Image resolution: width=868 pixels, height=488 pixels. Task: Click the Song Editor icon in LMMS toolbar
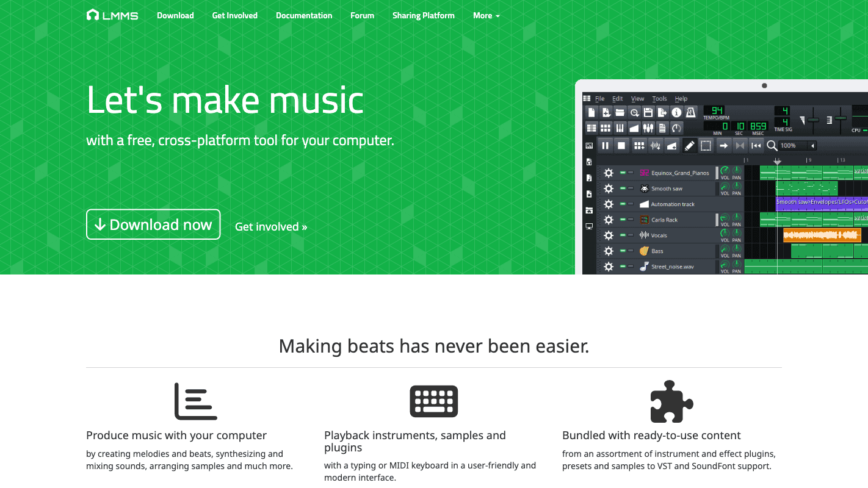(x=591, y=128)
